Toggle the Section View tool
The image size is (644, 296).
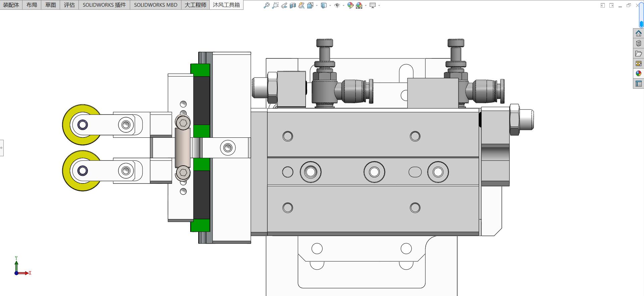tap(293, 5)
